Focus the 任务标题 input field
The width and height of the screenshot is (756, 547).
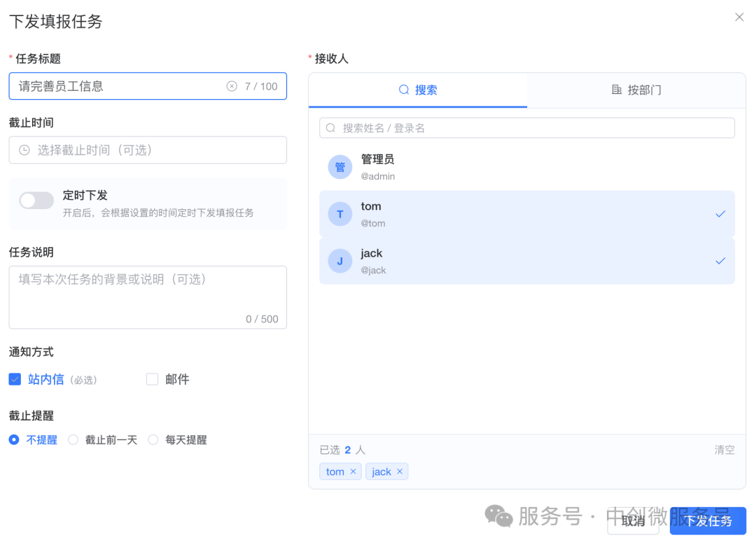pyautogui.click(x=148, y=86)
